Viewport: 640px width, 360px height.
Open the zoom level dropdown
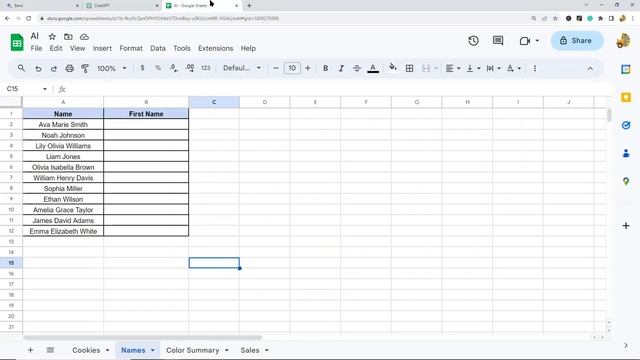coord(111,68)
